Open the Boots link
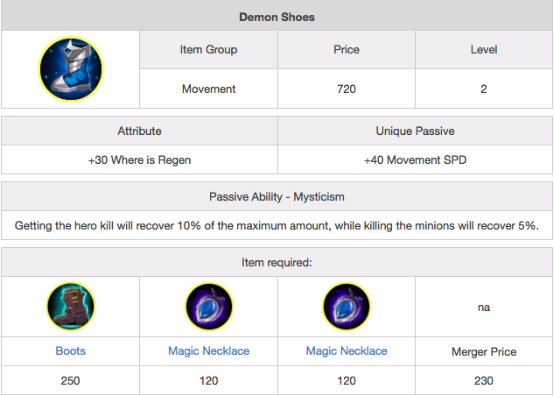Screen dimensions: 554x396 click(71, 351)
